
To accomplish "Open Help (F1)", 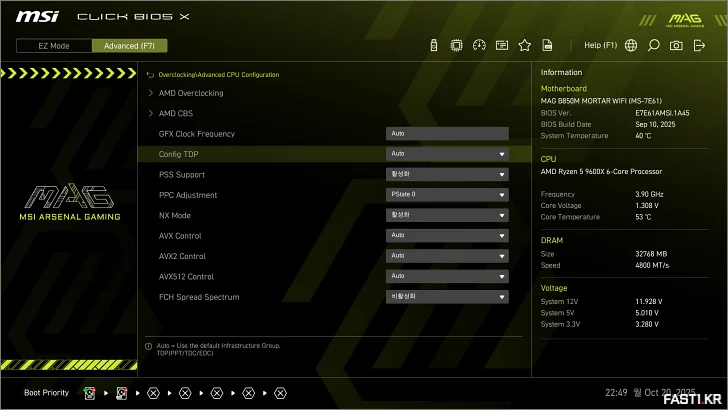I will (600, 45).
